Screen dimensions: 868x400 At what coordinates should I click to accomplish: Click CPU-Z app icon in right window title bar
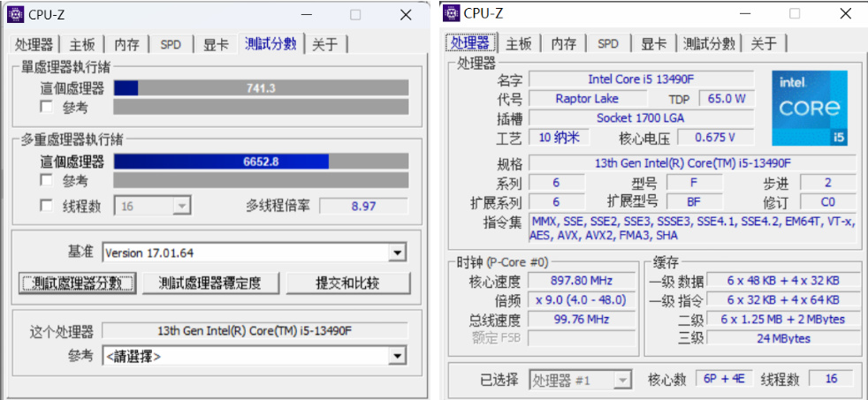[451, 13]
